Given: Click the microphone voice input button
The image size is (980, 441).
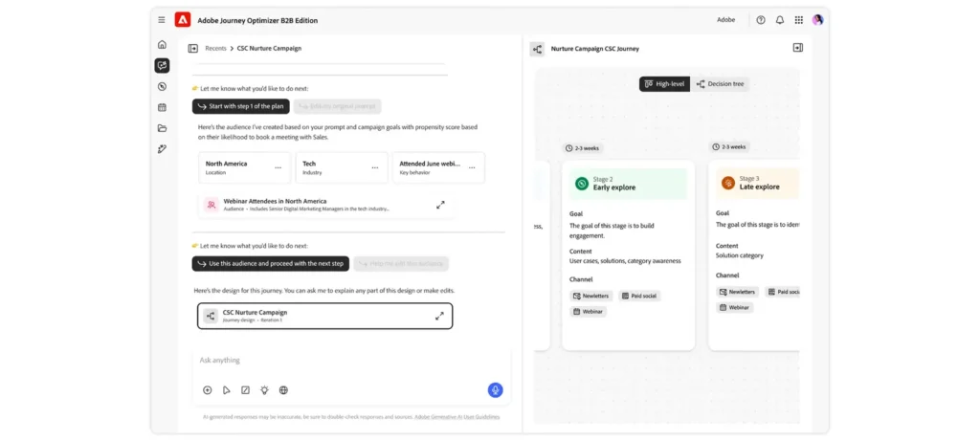Looking at the screenshot, I should click(x=495, y=389).
